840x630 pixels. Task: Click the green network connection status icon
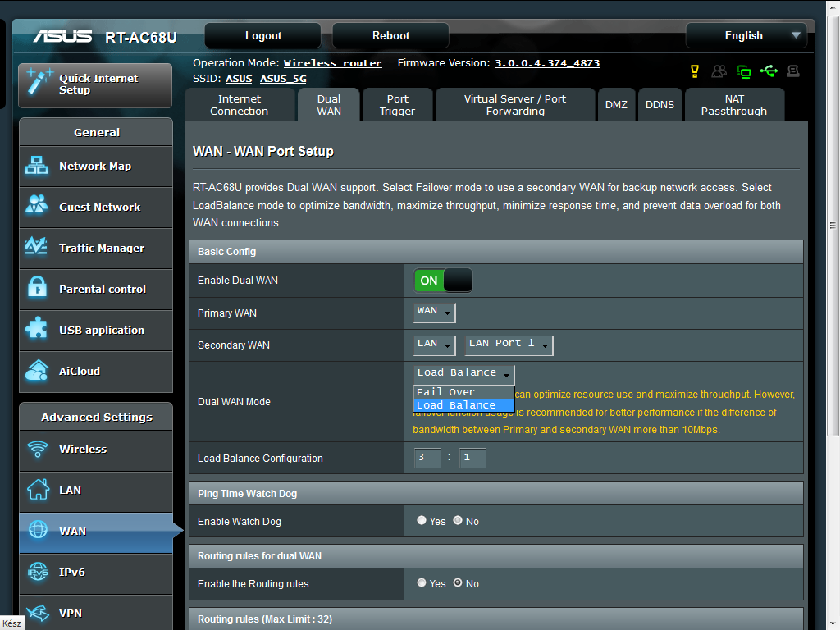click(x=743, y=72)
